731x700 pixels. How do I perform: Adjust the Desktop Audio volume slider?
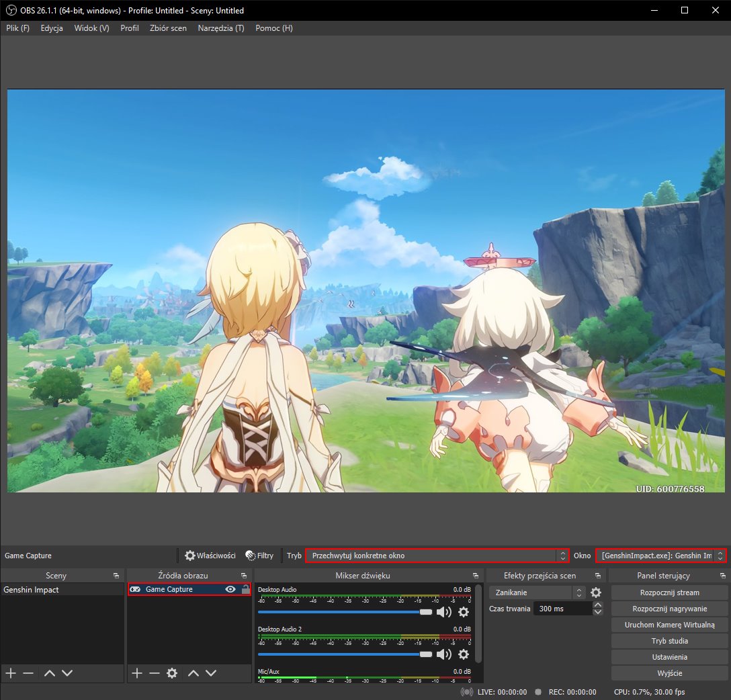[345, 612]
